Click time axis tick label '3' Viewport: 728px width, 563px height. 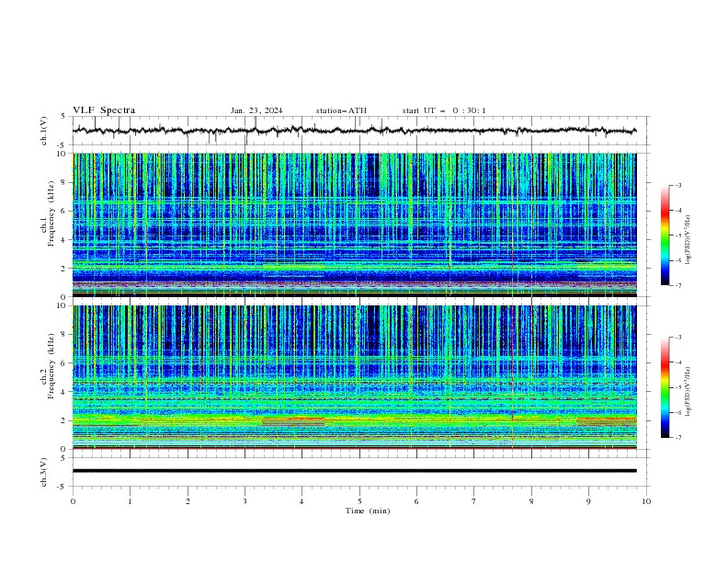pyautogui.click(x=245, y=501)
